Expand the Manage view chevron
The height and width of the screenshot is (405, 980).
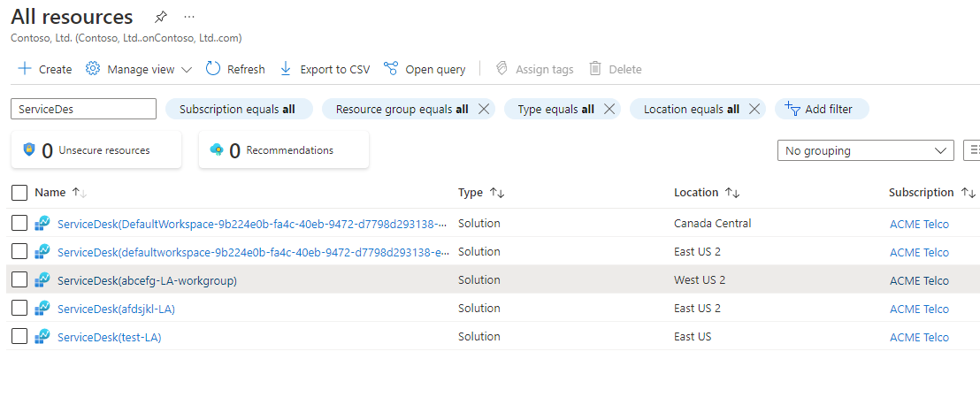[187, 69]
